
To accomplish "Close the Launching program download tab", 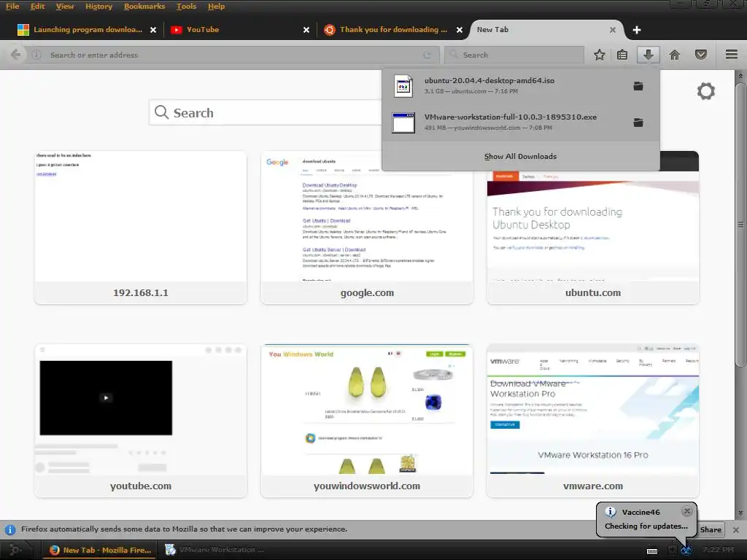I will tap(153, 30).
